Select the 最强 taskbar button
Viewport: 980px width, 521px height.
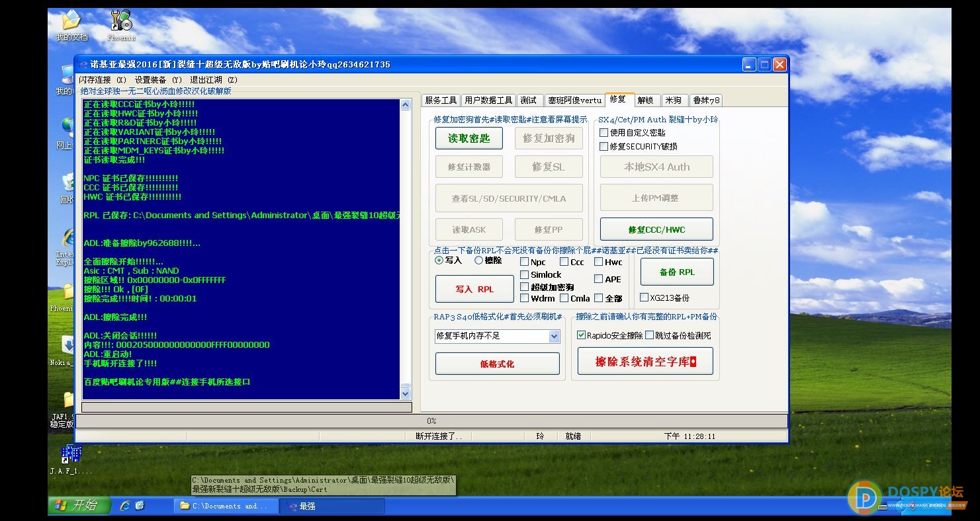(333, 506)
